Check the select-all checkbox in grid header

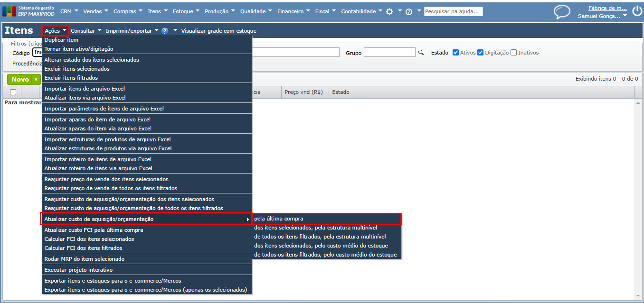13,92
